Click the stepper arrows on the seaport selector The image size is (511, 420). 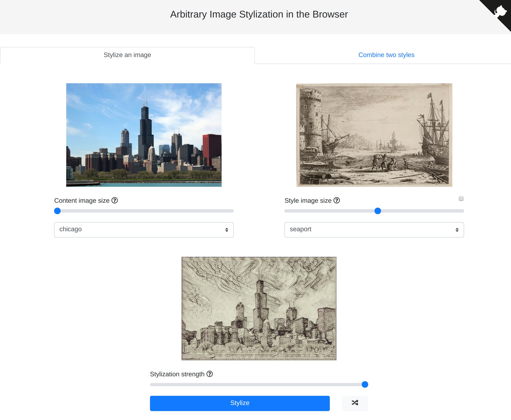click(457, 230)
